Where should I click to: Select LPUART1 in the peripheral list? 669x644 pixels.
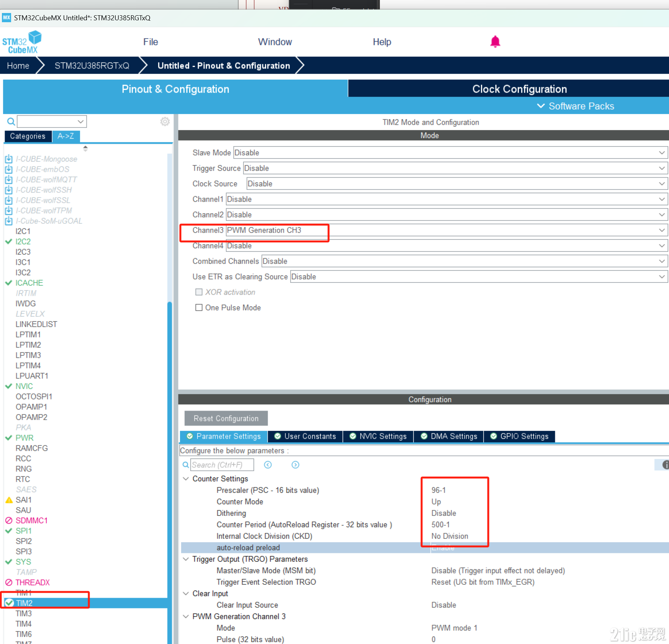click(32, 376)
